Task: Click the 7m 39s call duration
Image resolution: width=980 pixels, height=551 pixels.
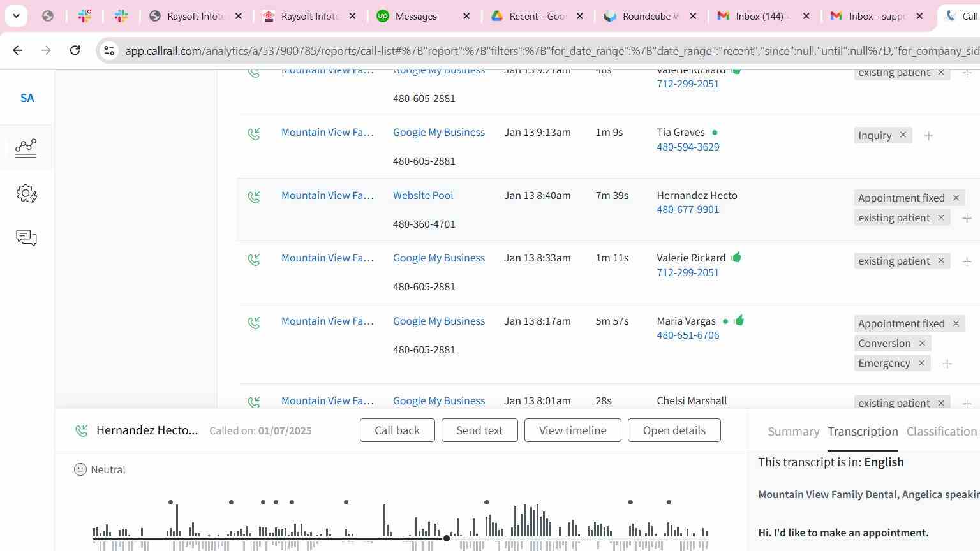Action: (x=612, y=196)
